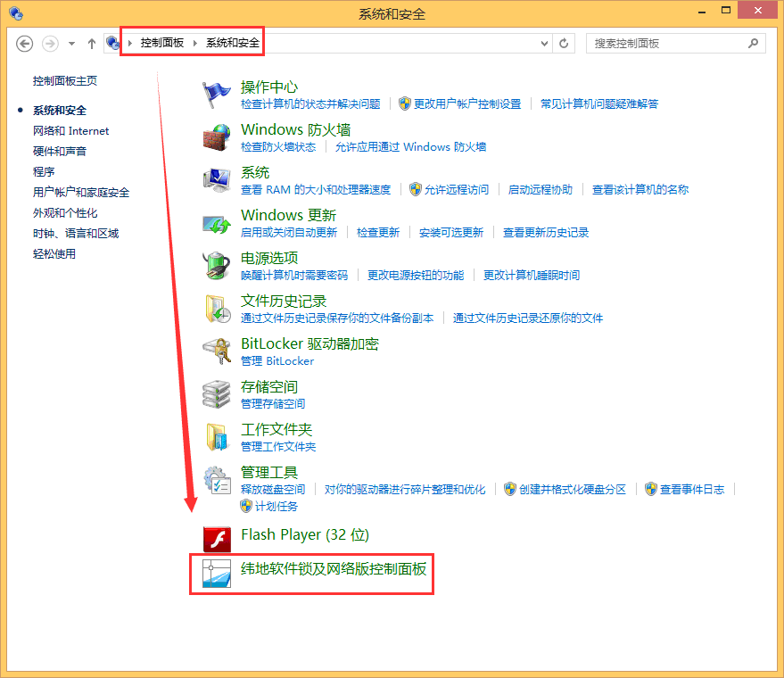Open the 管理工具 gear icon
The image size is (784, 678).
pyautogui.click(x=217, y=480)
